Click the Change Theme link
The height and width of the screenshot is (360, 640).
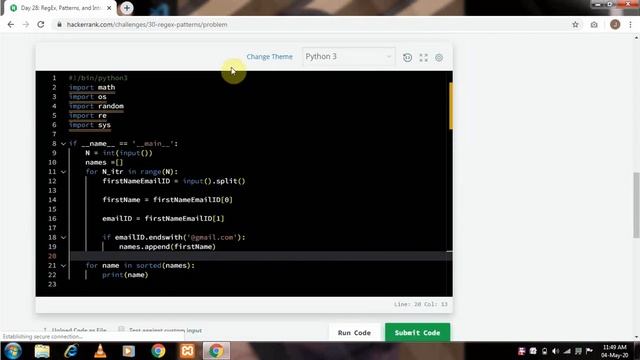pos(269,57)
